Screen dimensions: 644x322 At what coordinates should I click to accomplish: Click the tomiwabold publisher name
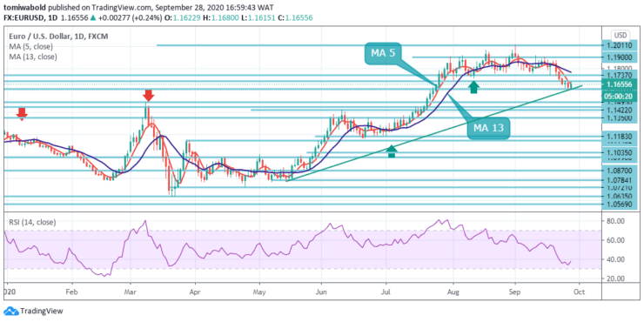24,8
